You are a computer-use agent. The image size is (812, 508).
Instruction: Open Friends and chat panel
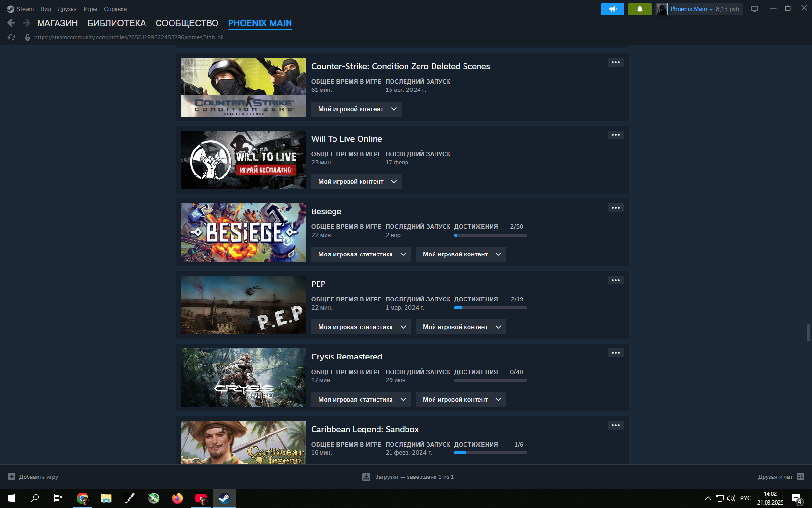(781, 477)
